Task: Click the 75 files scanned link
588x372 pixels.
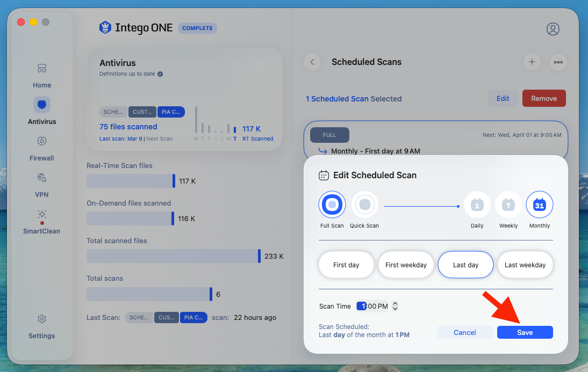Action: coord(128,127)
